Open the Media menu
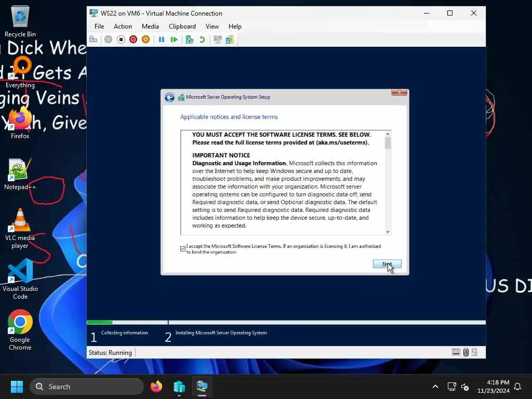 pos(150,26)
